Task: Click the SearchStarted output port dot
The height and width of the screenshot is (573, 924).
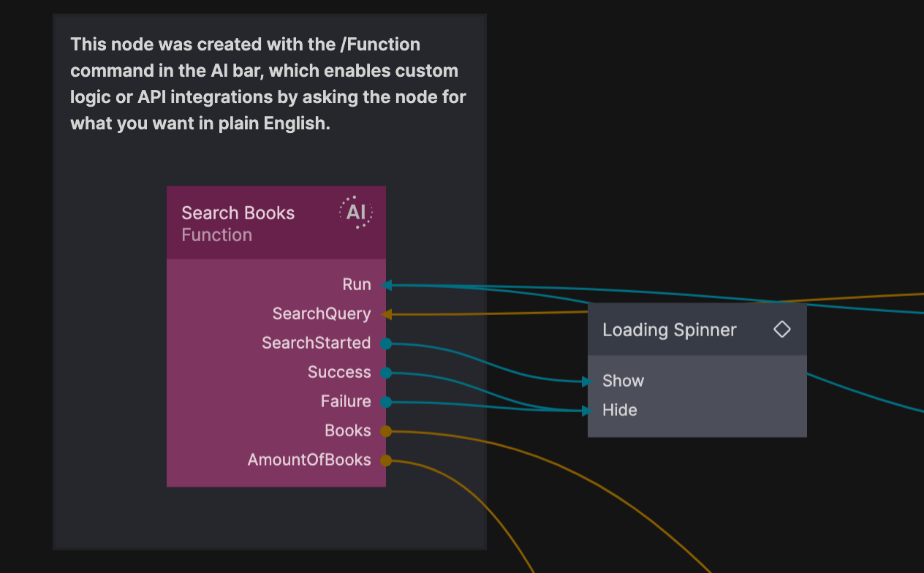Action: click(386, 344)
